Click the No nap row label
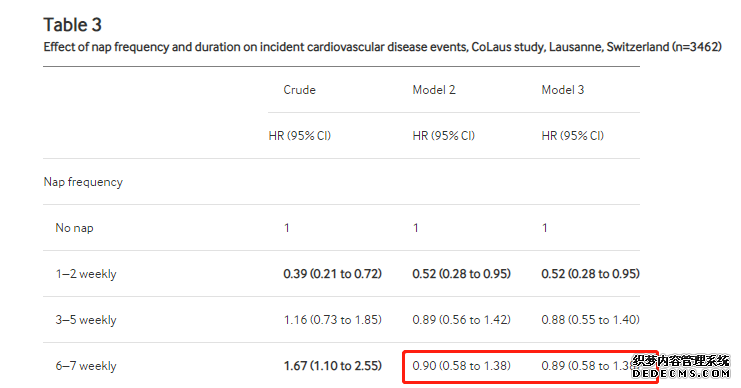This screenshot has width=741, height=388. pos(74,228)
